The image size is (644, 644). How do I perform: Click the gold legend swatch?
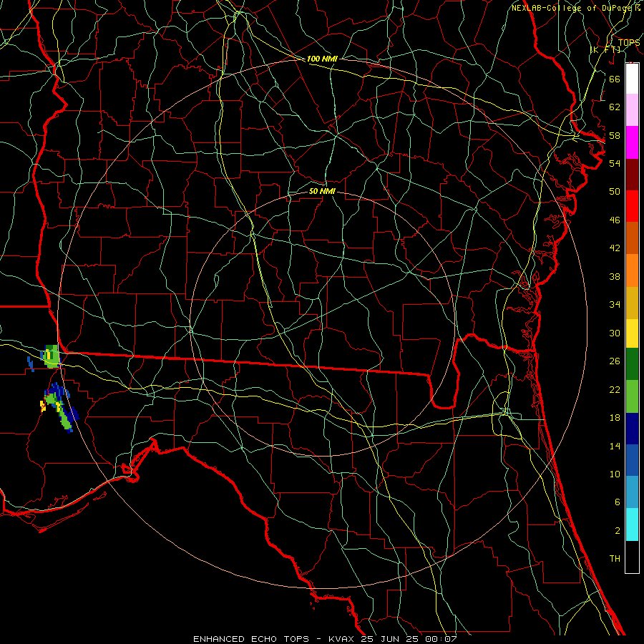(x=632, y=303)
